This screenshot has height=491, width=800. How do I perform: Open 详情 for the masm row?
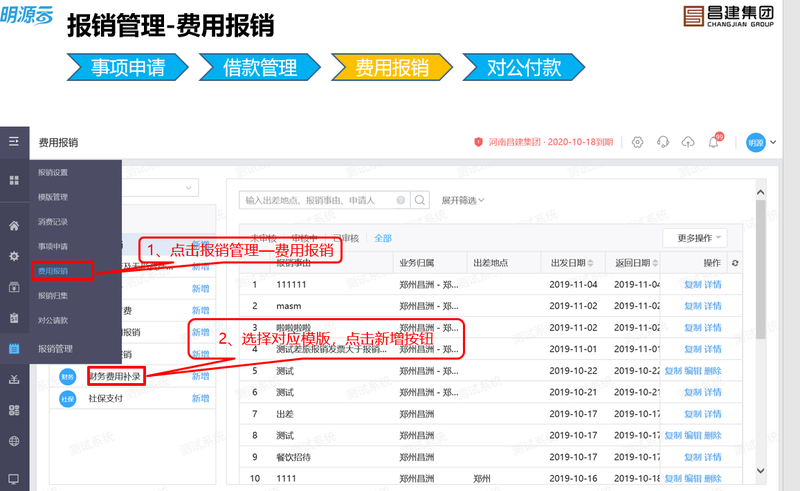point(713,306)
